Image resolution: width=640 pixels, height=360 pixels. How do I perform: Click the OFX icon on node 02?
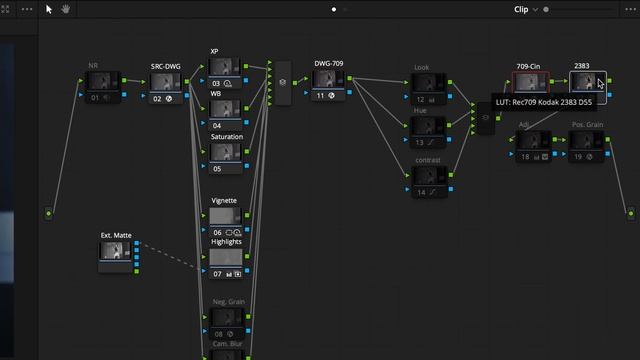(169, 99)
